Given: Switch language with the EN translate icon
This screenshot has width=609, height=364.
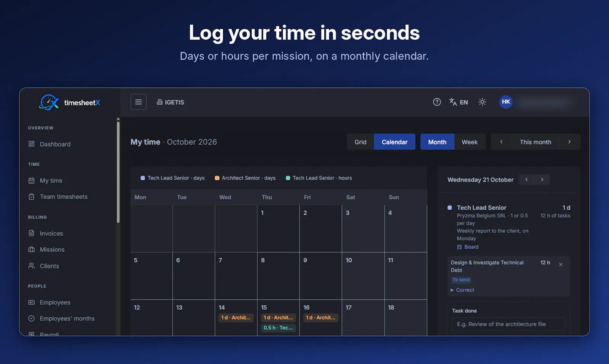Looking at the screenshot, I should (x=458, y=102).
